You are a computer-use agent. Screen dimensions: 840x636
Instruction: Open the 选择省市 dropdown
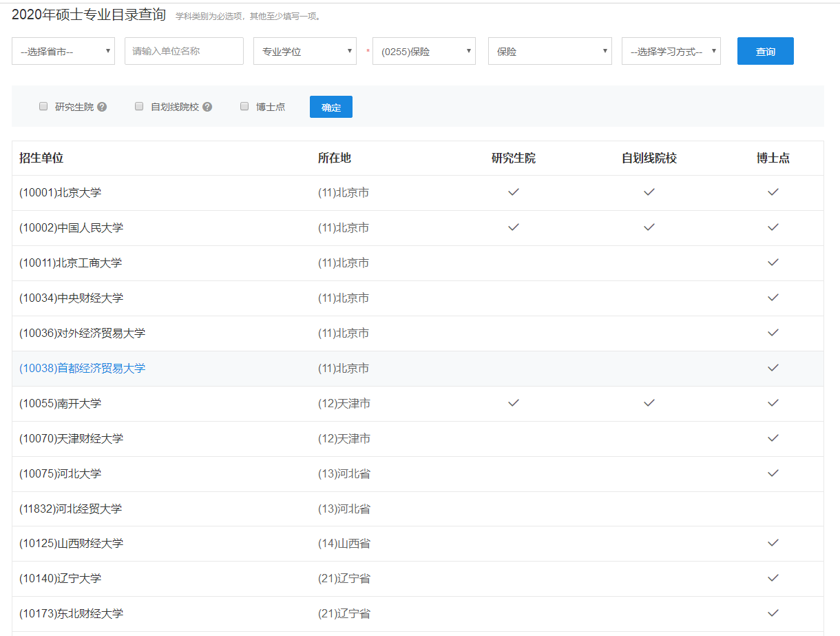(x=63, y=51)
